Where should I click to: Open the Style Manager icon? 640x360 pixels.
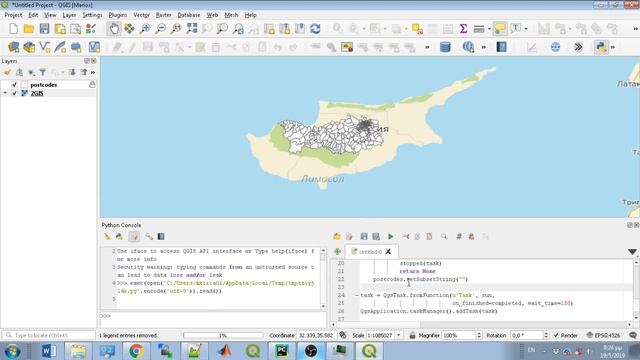(x=91, y=29)
